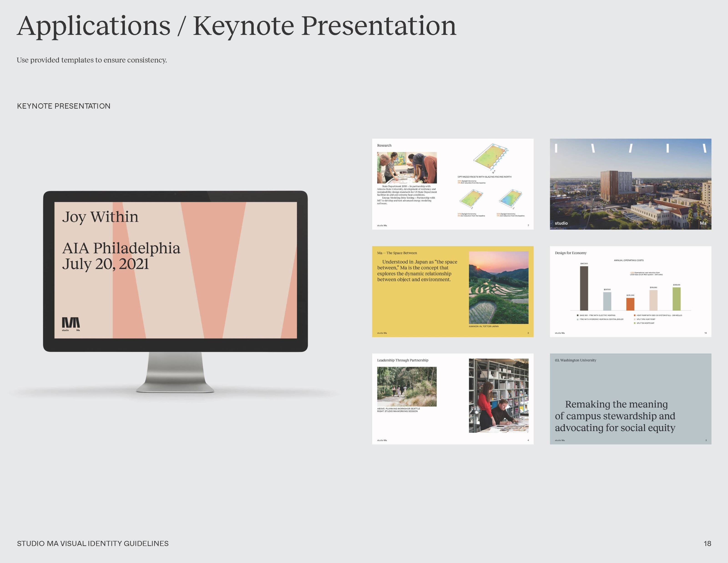Click the planning workshop garden path photo
The height and width of the screenshot is (563, 728).
[x=407, y=387]
